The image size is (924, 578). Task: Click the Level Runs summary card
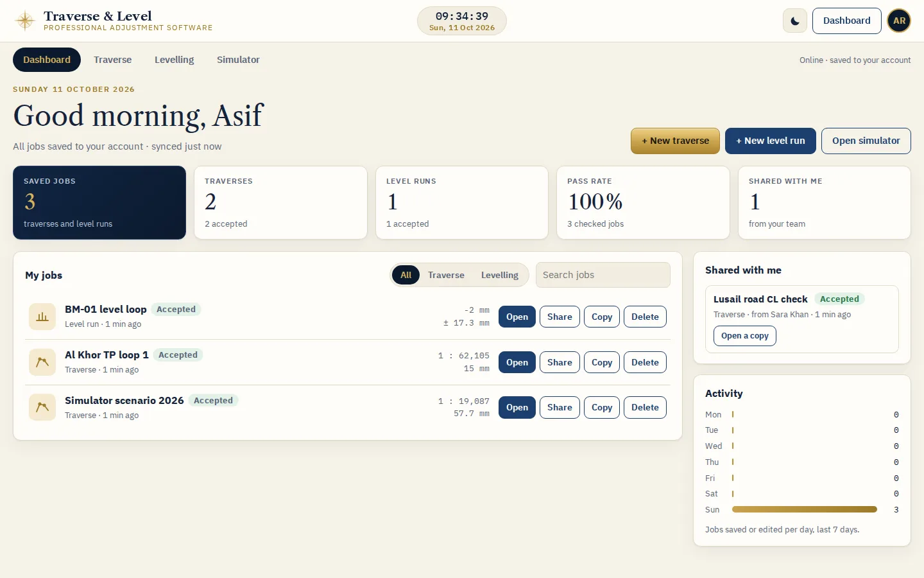462,203
